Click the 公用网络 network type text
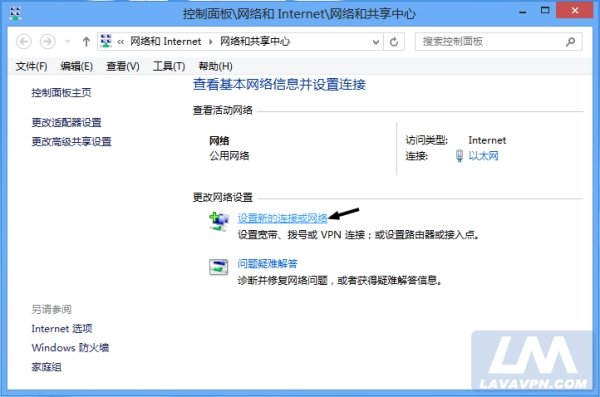Image resolution: width=600 pixels, height=397 pixels. pyautogui.click(x=229, y=156)
